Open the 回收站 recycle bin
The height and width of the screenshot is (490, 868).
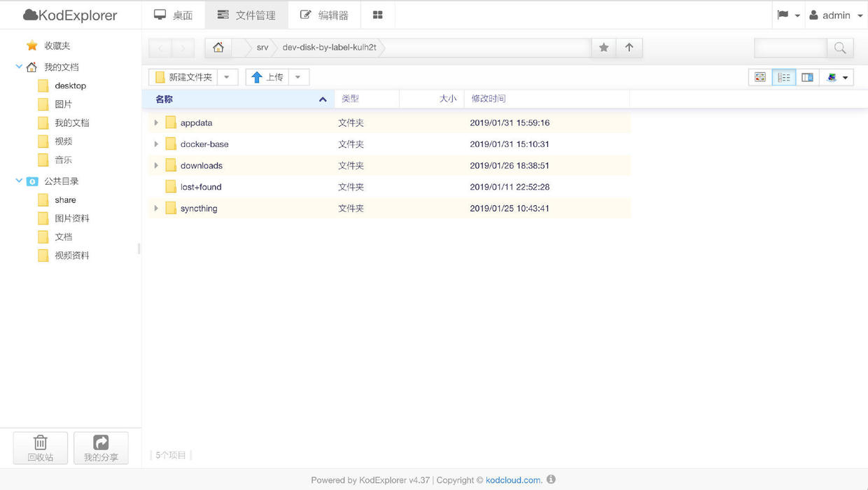pos(41,448)
